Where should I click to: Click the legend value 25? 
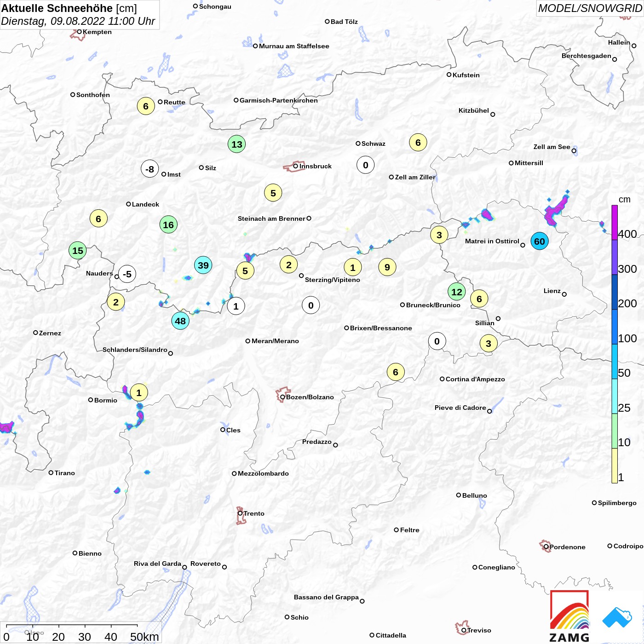pyautogui.click(x=624, y=408)
